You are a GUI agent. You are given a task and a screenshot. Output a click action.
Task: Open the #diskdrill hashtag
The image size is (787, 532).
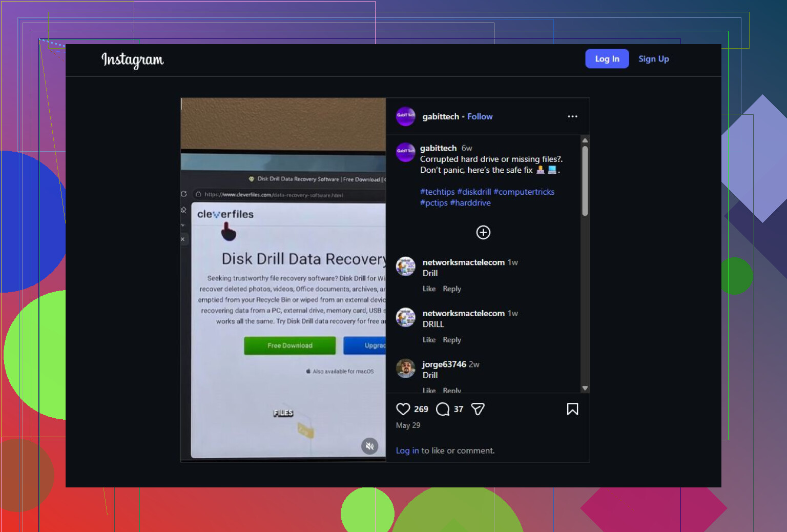474,192
